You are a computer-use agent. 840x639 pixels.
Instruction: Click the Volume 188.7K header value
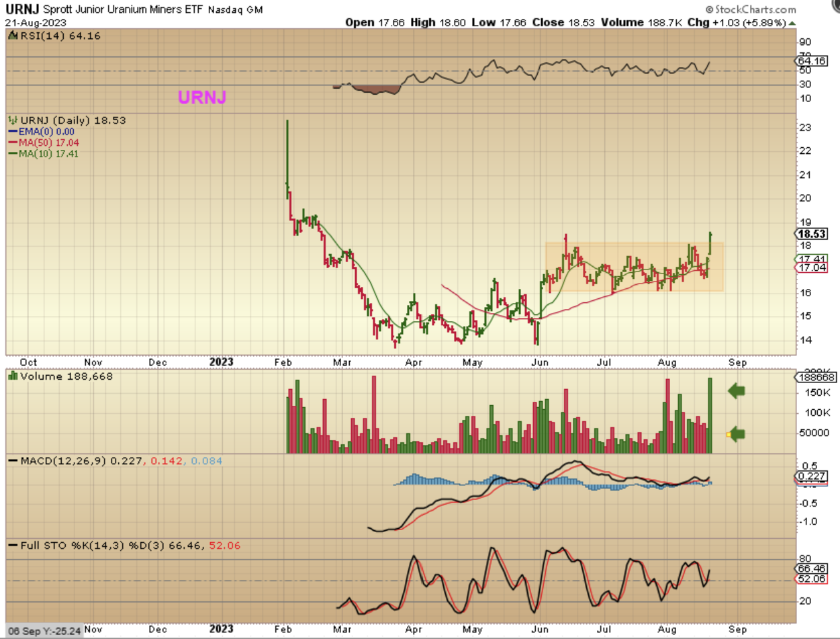coord(642,22)
